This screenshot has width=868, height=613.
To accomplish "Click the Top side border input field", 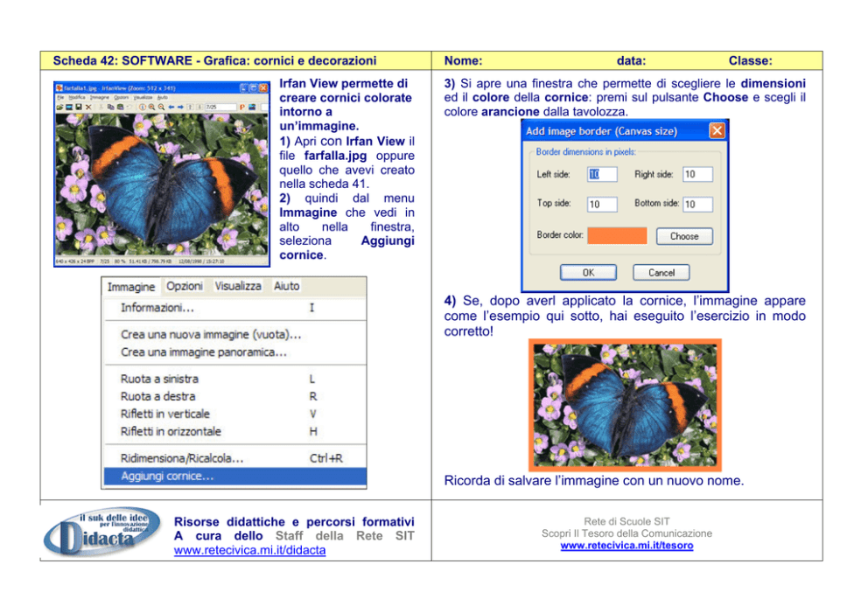I will (x=602, y=204).
